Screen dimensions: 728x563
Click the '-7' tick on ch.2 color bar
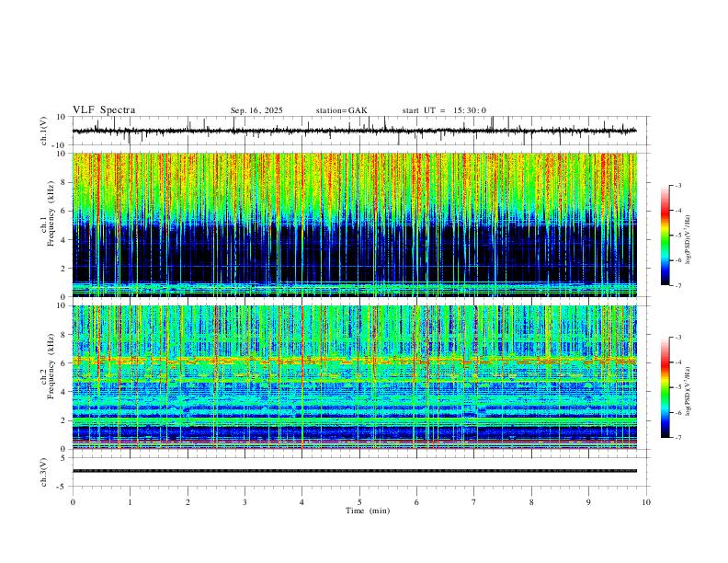click(677, 438)
